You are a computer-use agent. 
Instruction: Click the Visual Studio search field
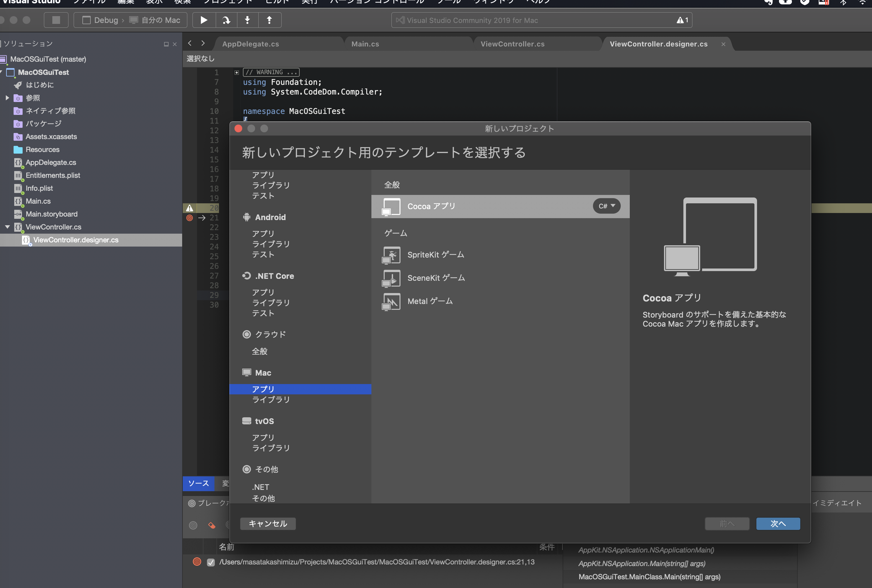click(x=540, y=20)
